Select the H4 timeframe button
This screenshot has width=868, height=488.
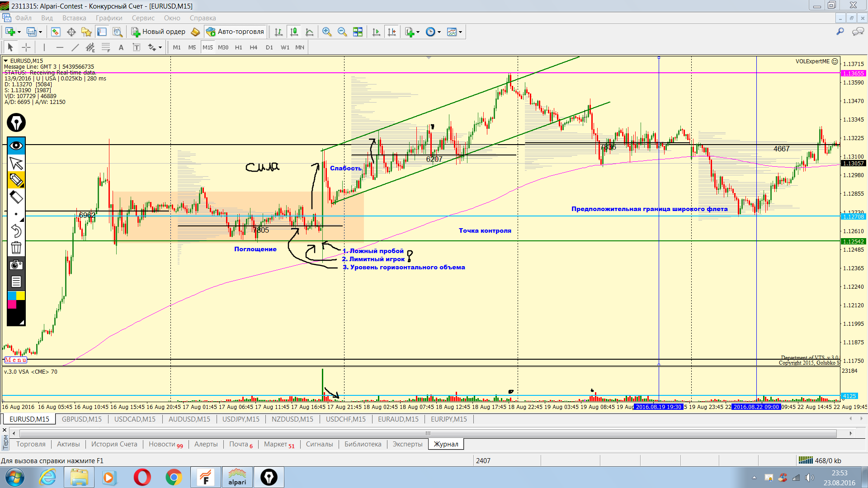tap(253, 47)
